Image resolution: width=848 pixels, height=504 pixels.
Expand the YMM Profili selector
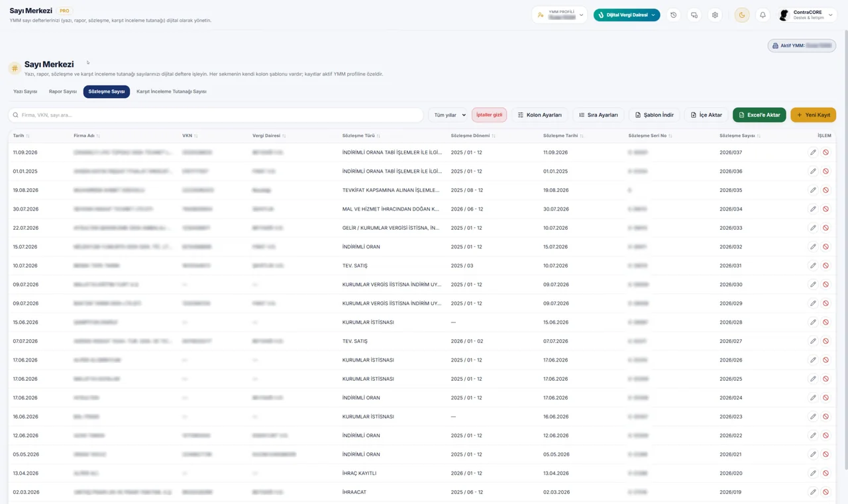click(x=560, y=15)
